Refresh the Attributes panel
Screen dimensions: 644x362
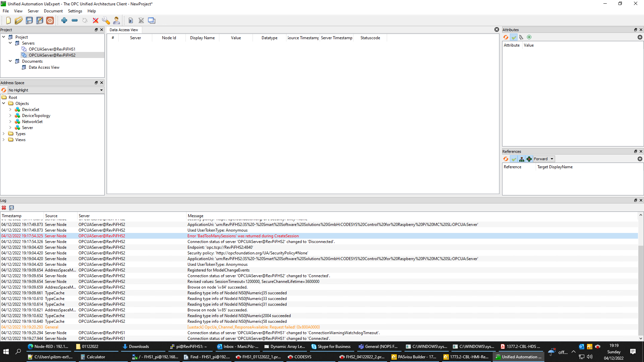tap(506, 37)
